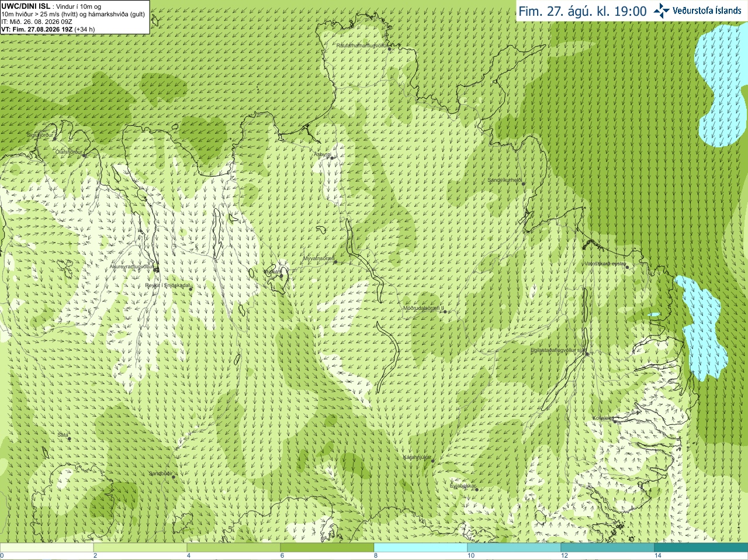Pick the Egilsstaðaflugvöllur station dot
Viewport: 748px width, 560px height.
587,353
